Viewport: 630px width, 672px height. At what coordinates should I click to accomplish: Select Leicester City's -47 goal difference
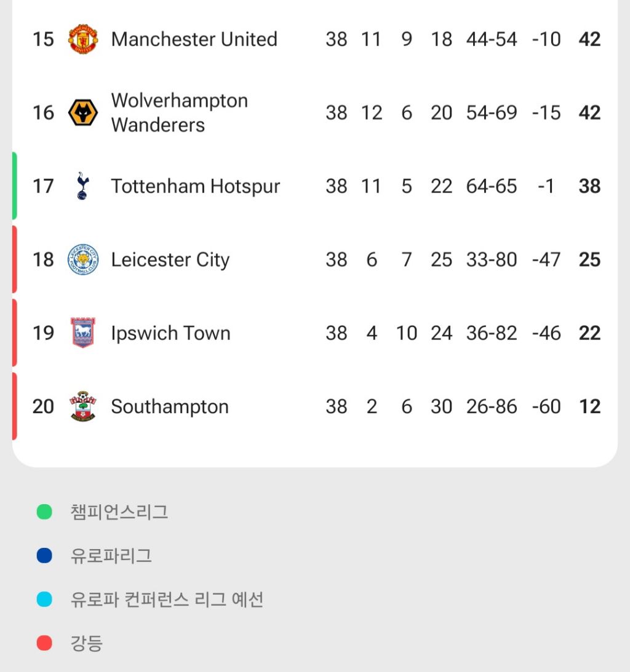click(546, 259)
